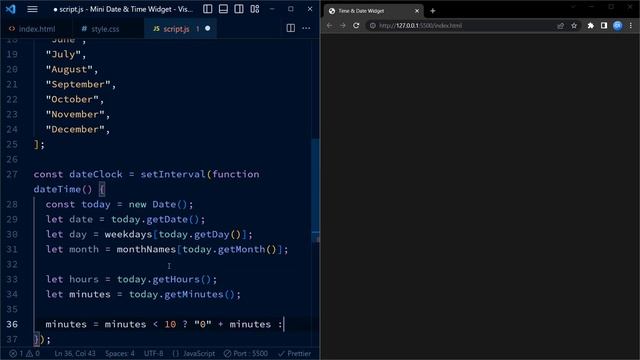Click the "July" string on line 19
Viewport: 640px width, 360px height.
coord(63,54)
